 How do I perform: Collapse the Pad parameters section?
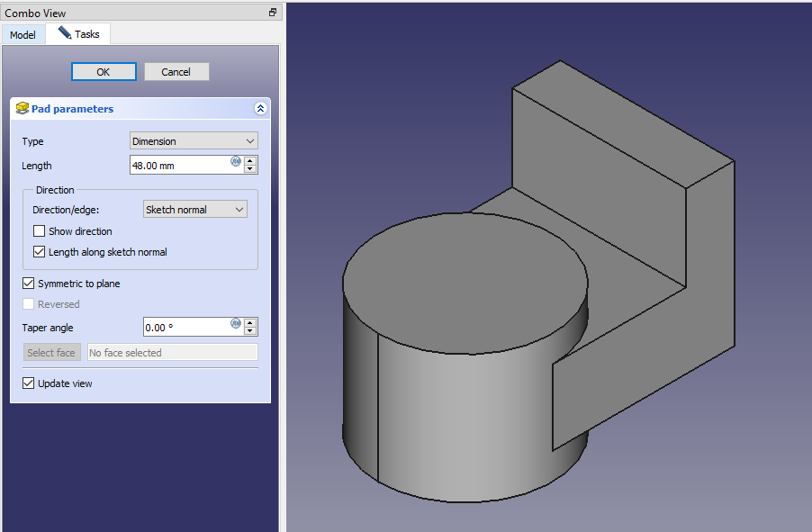(x=260, y=109)
